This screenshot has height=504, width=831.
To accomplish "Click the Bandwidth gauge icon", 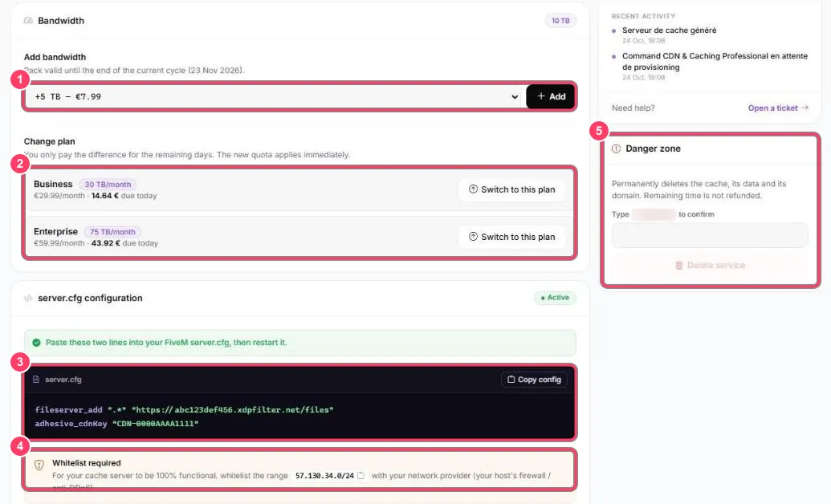I will [28, 21].
